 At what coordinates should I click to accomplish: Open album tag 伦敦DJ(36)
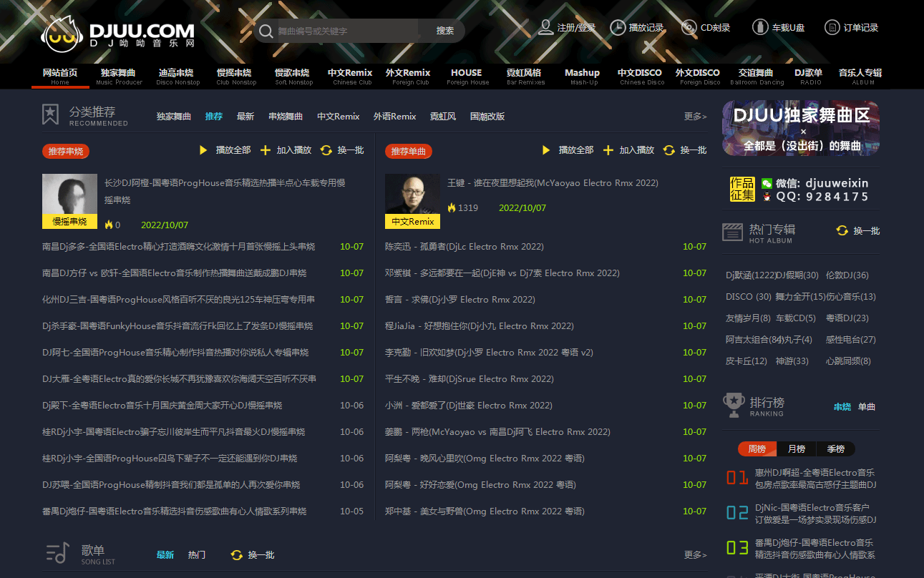pyautogui.click(x=847, y=275)
